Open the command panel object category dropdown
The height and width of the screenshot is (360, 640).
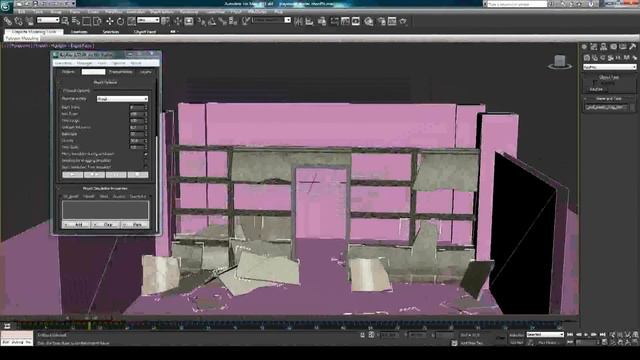pos(609,67)
